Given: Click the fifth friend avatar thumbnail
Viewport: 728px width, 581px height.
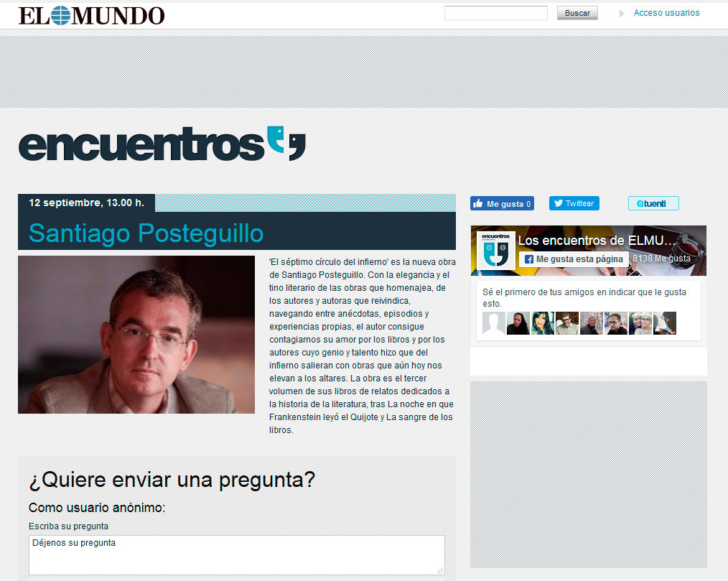Looking at the screenshot, I should pos(592,323).
